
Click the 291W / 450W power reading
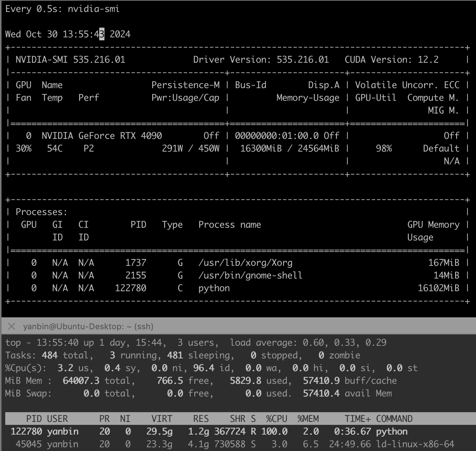pos(190,149)
